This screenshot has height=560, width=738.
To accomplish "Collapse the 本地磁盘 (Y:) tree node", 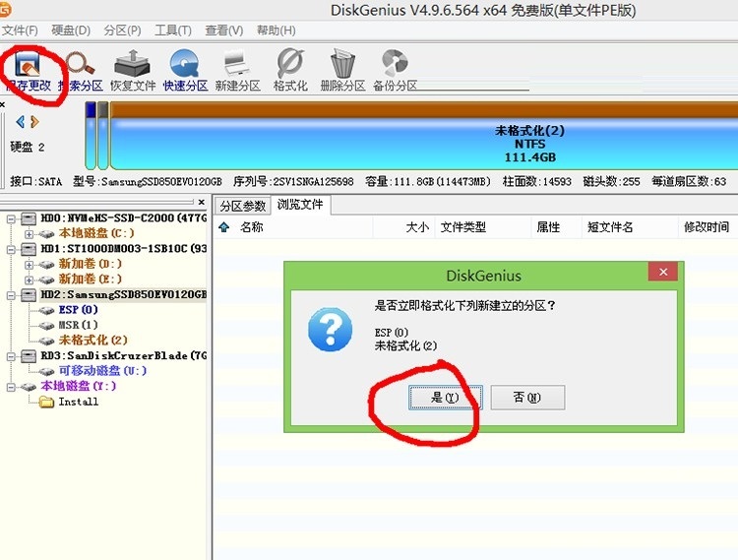I will click(x=11, y=387).
